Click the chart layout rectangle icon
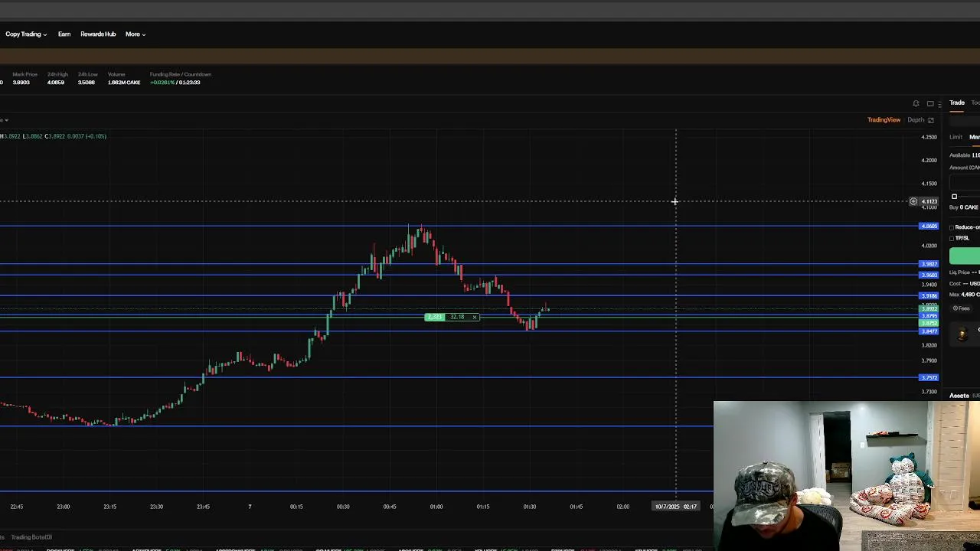This screenshot has height=551, width=980. [930, 103]
